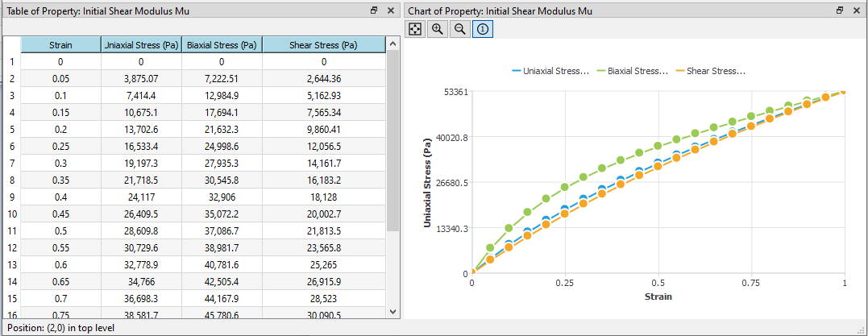Screen dimensions: 868x336
Task: Click the zoom in magnifier icon
Action: pyautogui.click(x=438, y=29)
